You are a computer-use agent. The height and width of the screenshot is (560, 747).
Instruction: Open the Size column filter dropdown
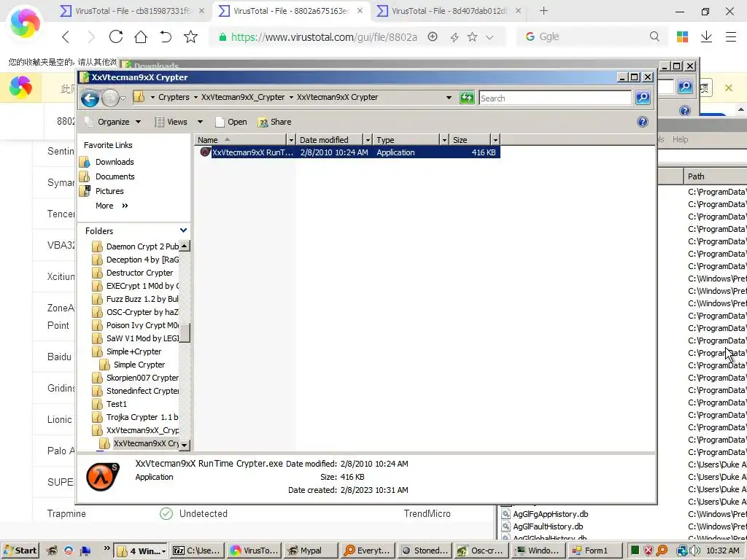tap(495, 140)
